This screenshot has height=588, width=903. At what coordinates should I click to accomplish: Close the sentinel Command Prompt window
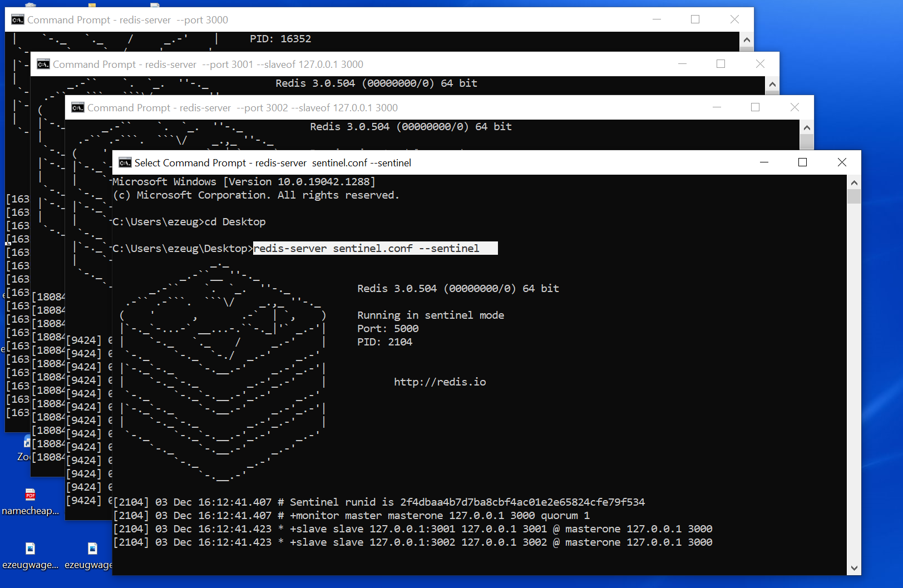click(842, 162)
